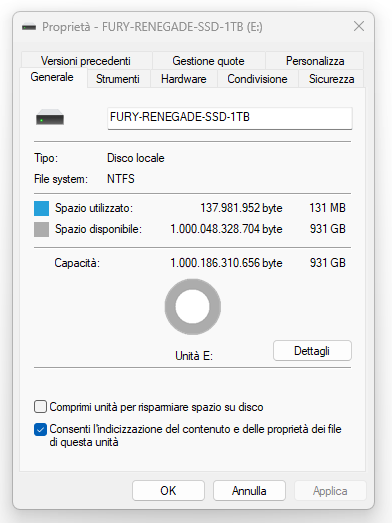The width and height of the screenshot is (392, 523).
Task: Click the drive icon in title bar
Action: [29, 27]
